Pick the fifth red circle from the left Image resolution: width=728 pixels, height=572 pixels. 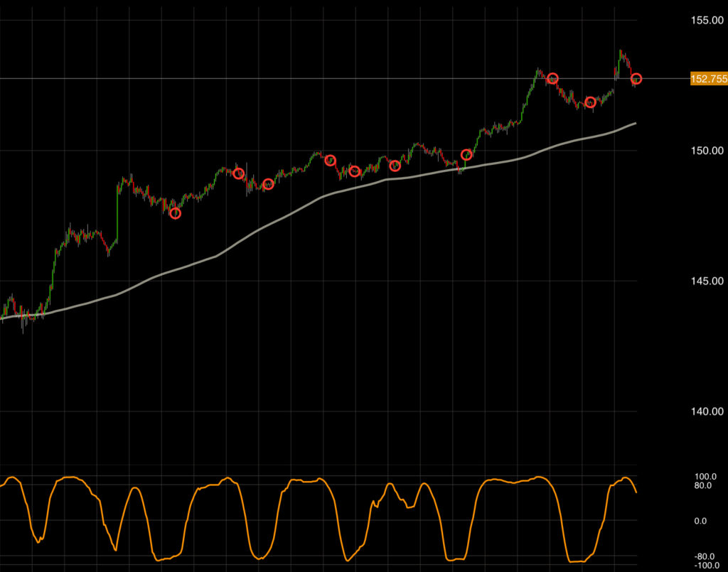(x=354, y=171)
